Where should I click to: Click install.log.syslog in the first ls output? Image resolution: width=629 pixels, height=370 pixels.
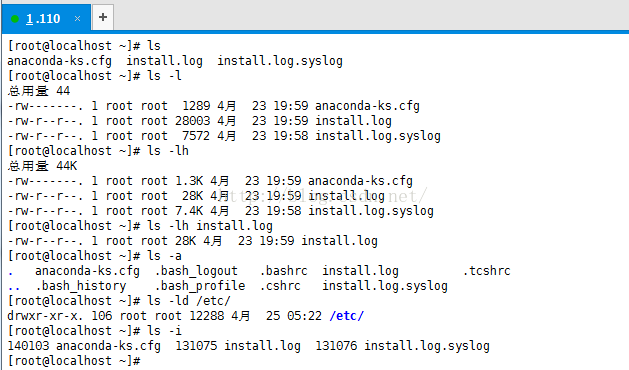(280, 61)
